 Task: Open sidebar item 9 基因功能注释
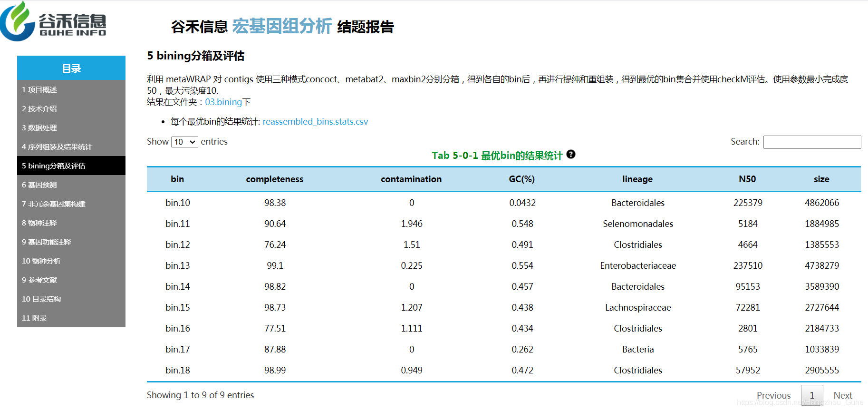[71, 242]
